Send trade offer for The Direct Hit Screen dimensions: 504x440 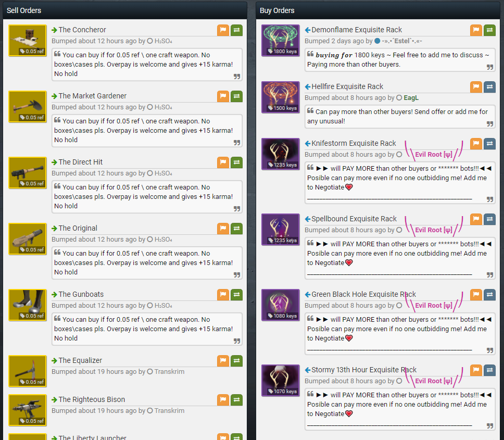pos(236,162)
